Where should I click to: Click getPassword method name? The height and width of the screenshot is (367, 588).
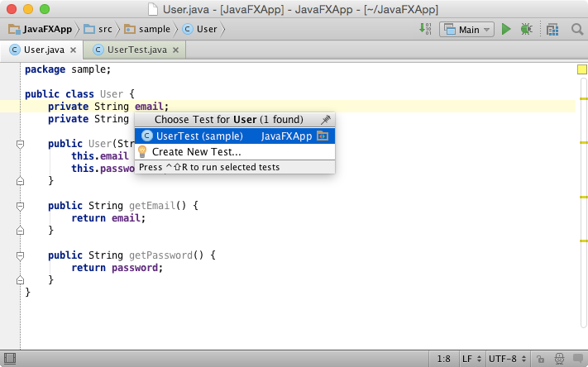coord(161,255)
